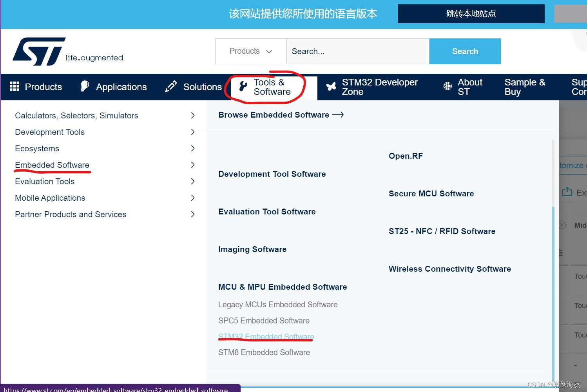Click the Applications lightbulb icon
Screen dimensions: 587x392
(x=85, y=86)
